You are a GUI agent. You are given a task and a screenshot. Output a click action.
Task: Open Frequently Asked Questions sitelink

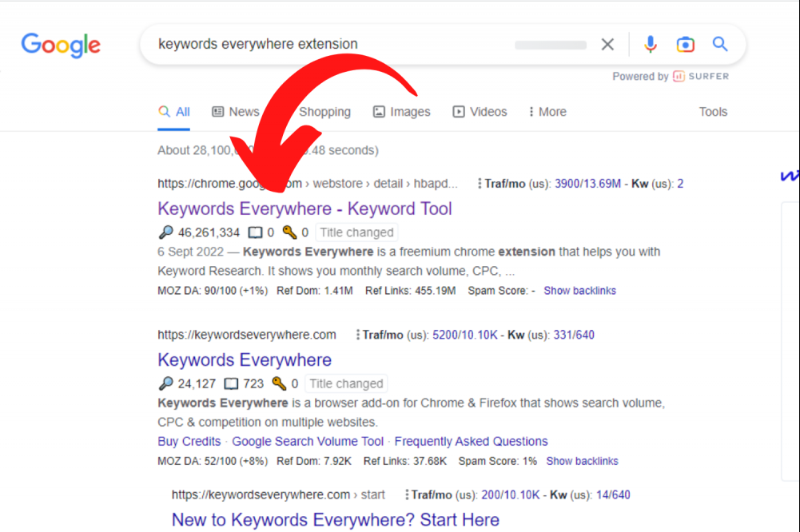click(471, 441)
